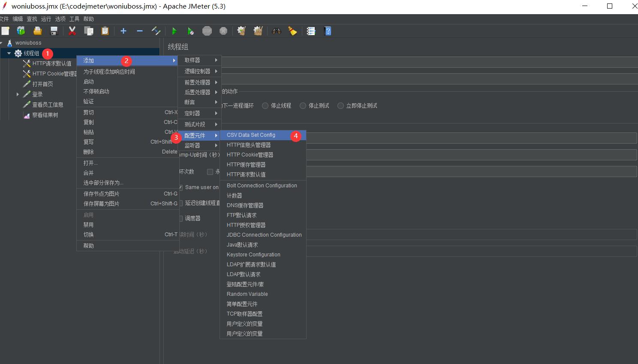Click the minus Collapse All icon
This screenshot has width=638, height=364.
[140, 31]
